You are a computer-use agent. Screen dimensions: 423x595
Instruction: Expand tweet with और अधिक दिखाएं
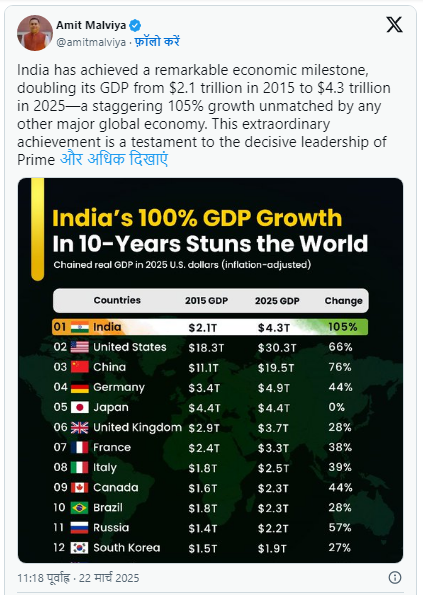tap(114, 159)
